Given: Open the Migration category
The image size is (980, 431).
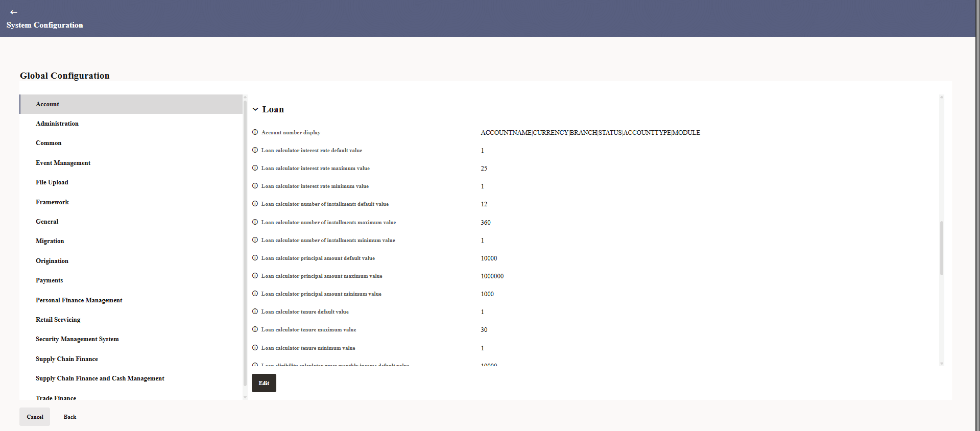Looking at the screenshot, I should click(131, 241).
